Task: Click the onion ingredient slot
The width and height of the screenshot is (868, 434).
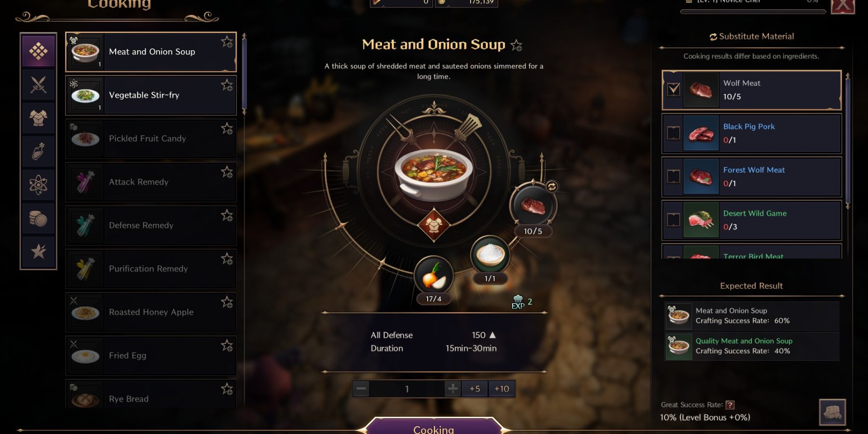Action: [434, 276]
